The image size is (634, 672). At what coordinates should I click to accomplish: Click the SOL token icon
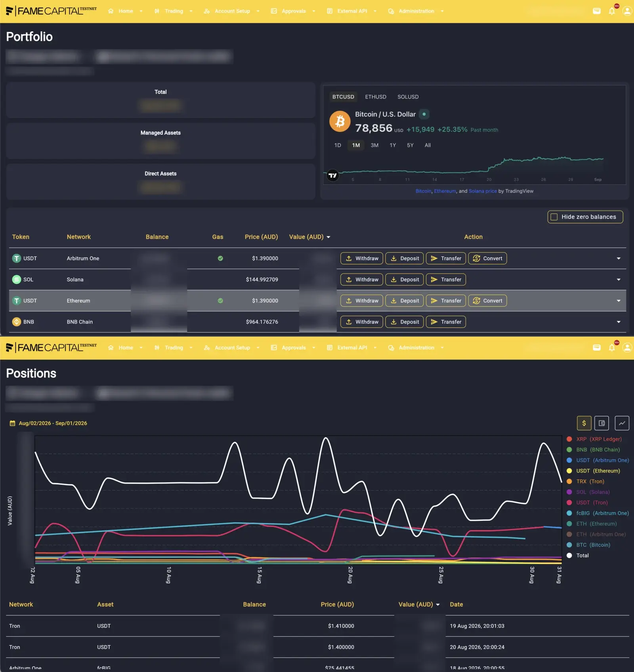(x=17, y=280)
